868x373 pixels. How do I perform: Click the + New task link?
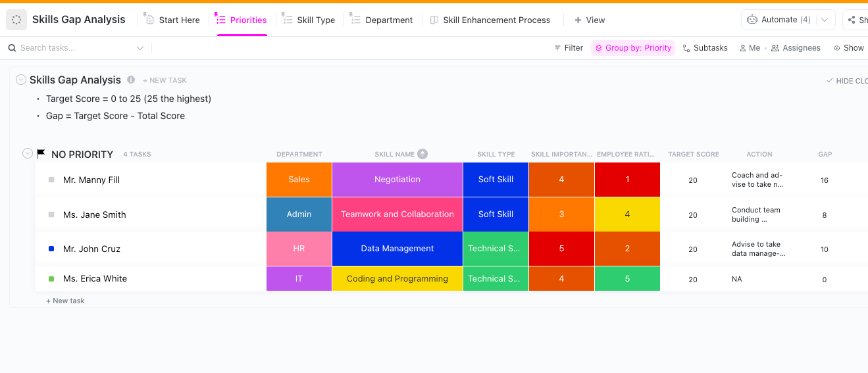tap(65, 301)
